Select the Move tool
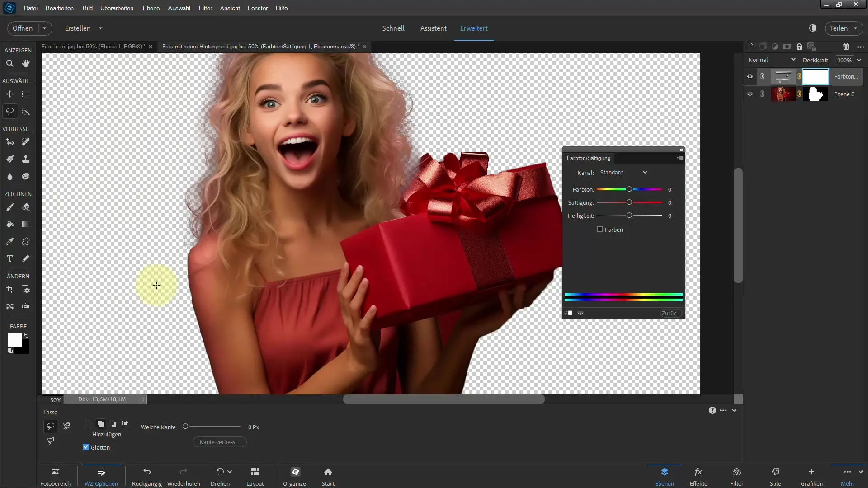868x488 pixels. (x=9, y=94)
